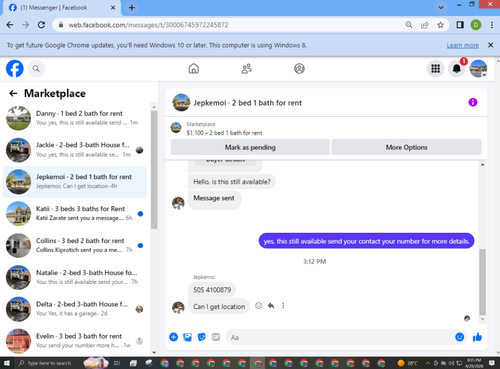The width and height of the screenshot is (500, 369).
Task: Open Windows Start button
Action: (7, 363)
